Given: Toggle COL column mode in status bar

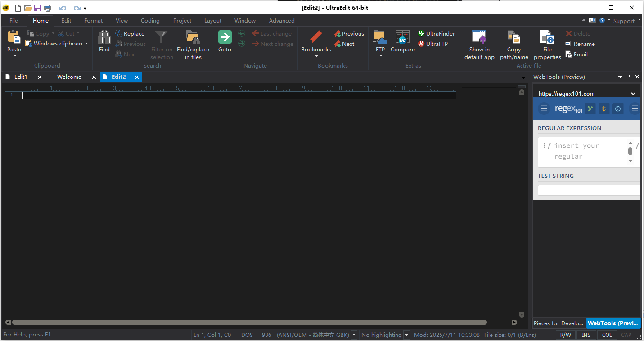Looking at the screenshot, I should click(x=607, y=335).
